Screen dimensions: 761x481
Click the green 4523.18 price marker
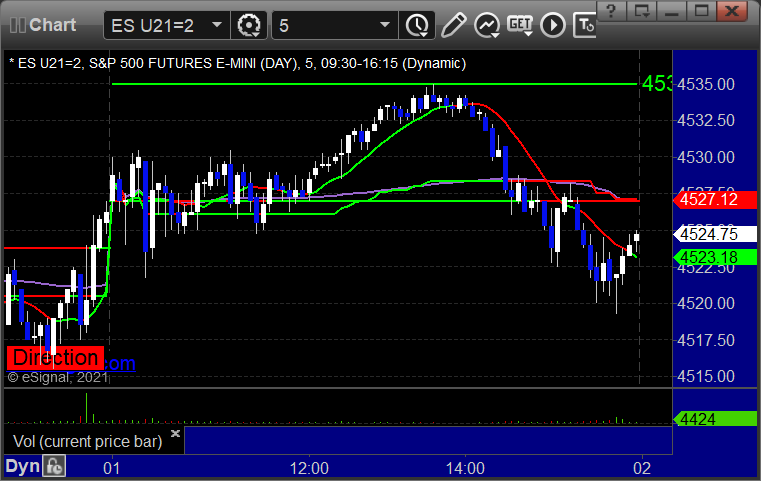pos(714,257)
